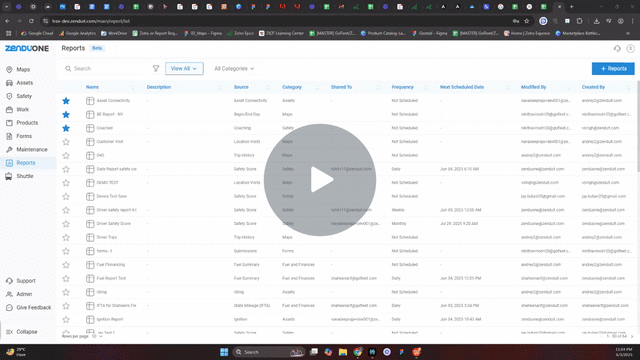
Task: Unstar the Asset Connectivity report
Action: coord(66,101)
